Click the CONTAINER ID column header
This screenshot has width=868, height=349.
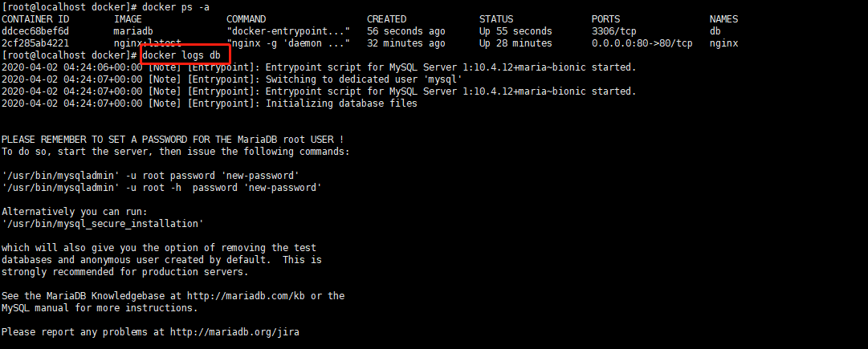pos(35,19)
